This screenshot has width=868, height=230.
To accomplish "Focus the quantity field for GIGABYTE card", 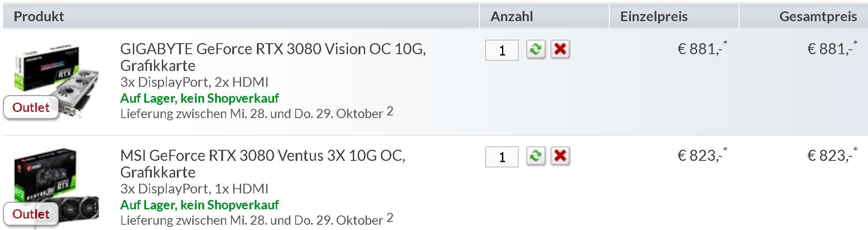I will [x=502, y=50].
